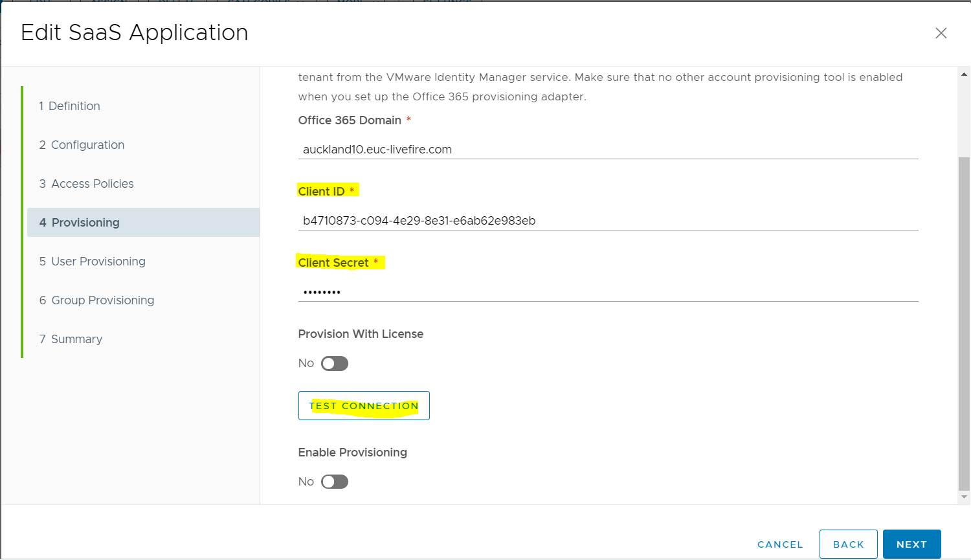Click the Client ID input field
This screenshot has height=560, width=971.
coord(607,221)
